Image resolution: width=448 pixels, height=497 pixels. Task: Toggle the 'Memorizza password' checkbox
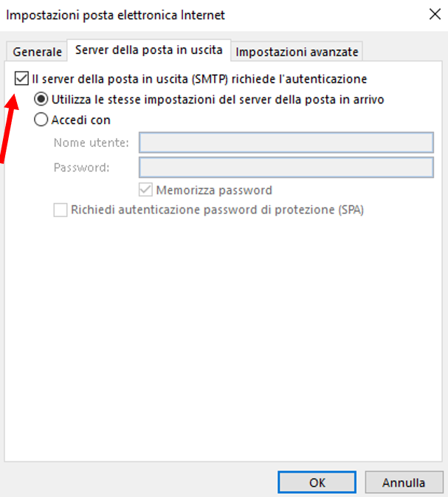pos(147,190)
